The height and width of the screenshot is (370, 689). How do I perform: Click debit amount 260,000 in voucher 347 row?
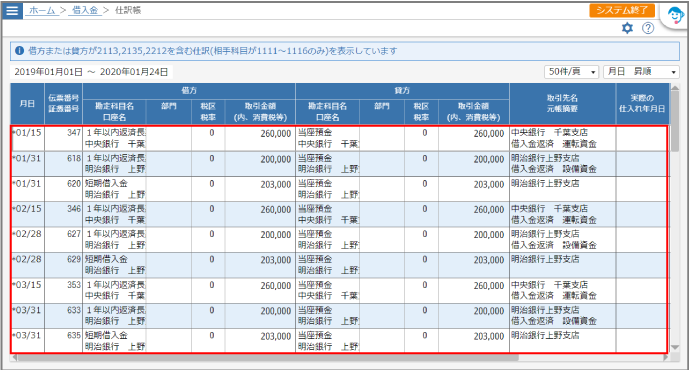point(276,134)
